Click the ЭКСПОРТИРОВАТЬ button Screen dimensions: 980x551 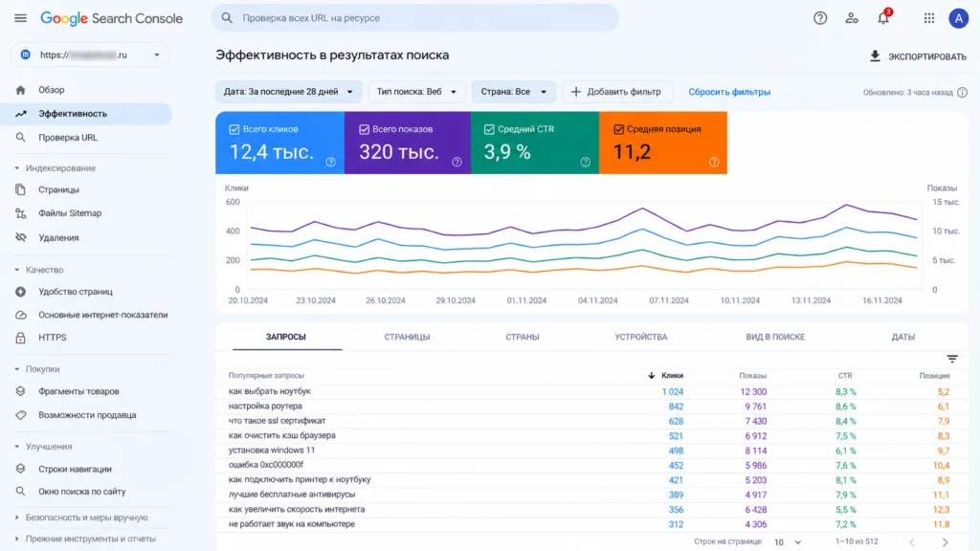pos(918,56)
